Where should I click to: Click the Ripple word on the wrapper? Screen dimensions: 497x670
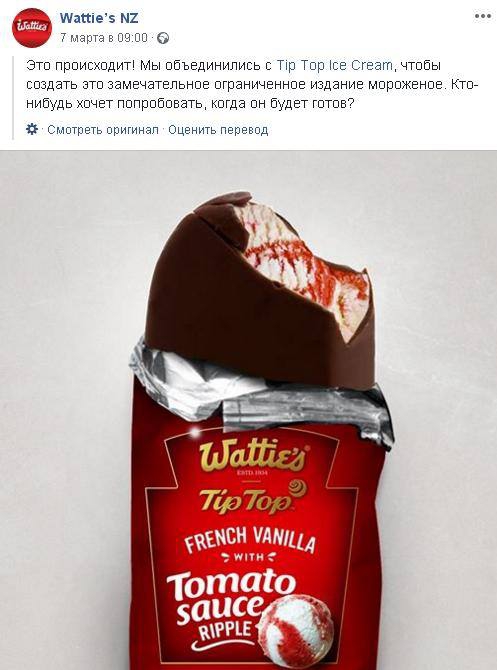[225, 632]
